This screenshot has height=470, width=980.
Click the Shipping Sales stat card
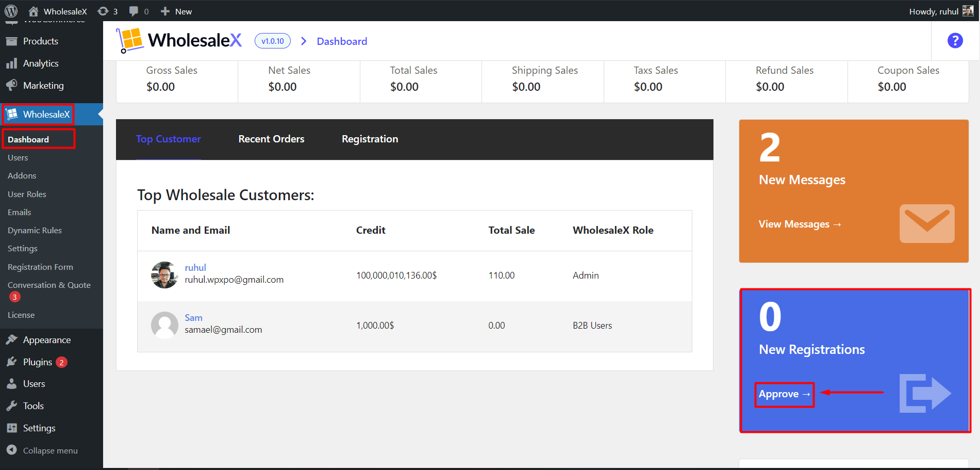543,82
